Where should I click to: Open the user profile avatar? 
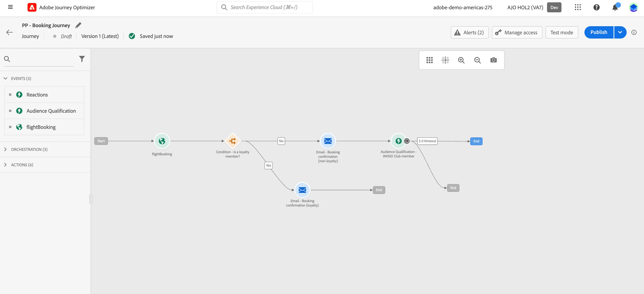[x=634, y=7]
